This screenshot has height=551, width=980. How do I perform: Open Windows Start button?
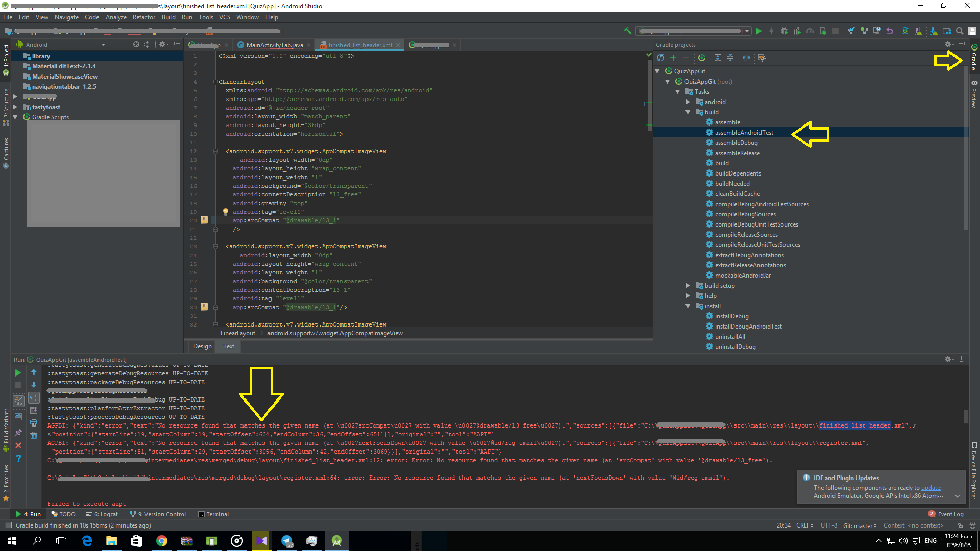click(12, 541)
